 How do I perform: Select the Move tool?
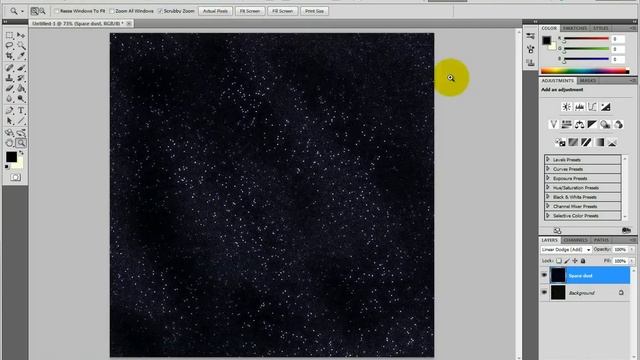tap(21, 36)
